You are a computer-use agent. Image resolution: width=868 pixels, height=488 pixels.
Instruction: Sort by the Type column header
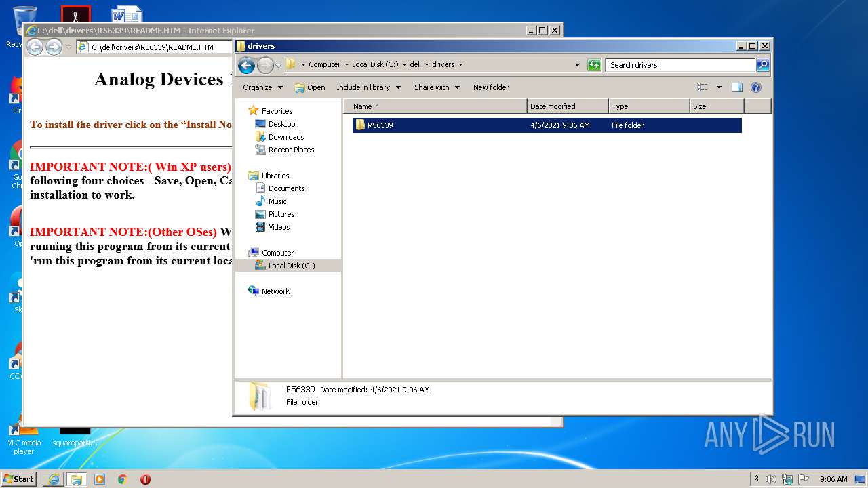[x=649, y=106]
